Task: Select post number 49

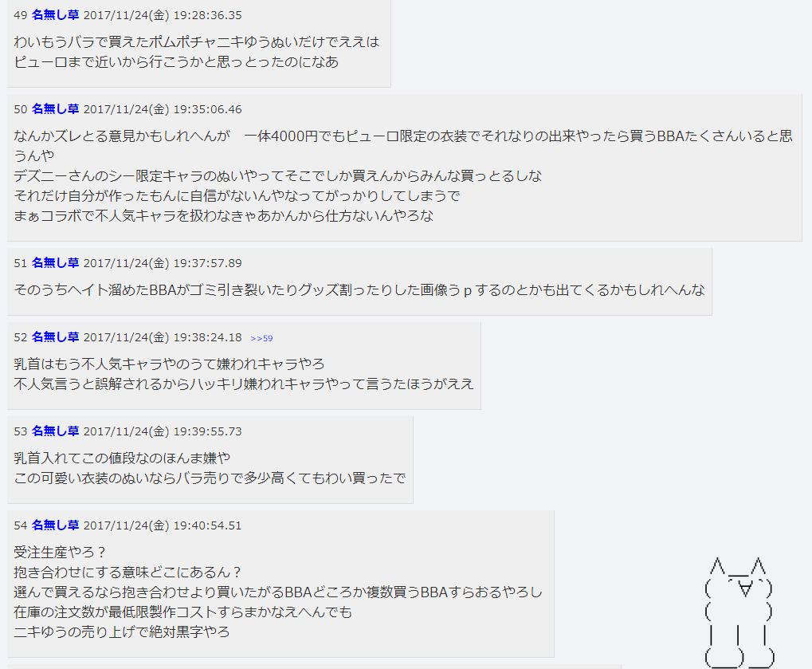Action: coord(20,15)
